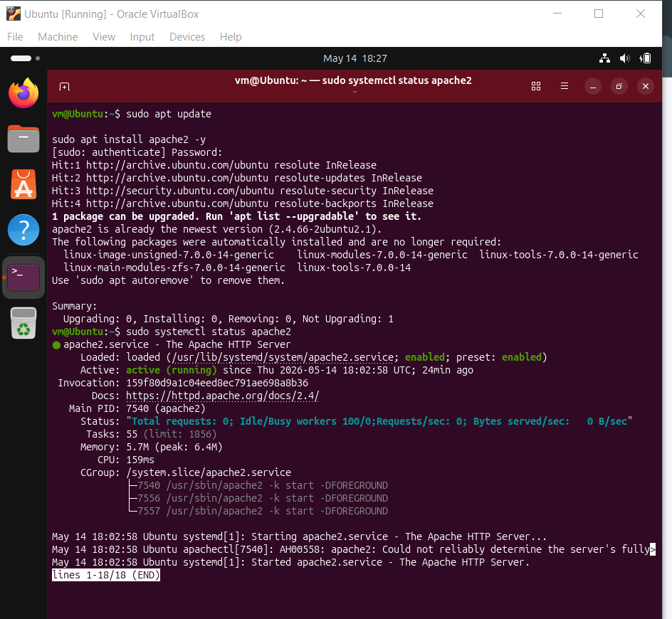Click 'Use sudo apt autoremove' hint line
Viewport: 672px width, 619px height.
coord(169,280)
